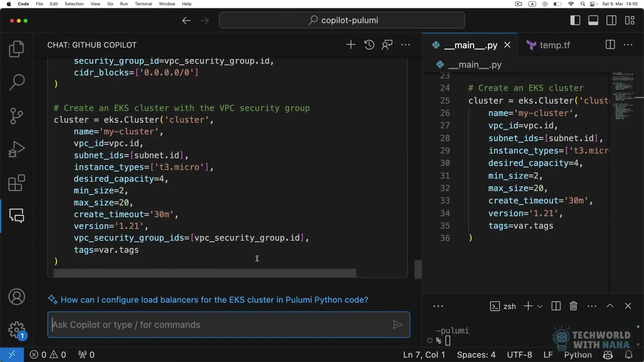Open the Go menu
The image size is (644, 362).
click(x=110, y=4)
